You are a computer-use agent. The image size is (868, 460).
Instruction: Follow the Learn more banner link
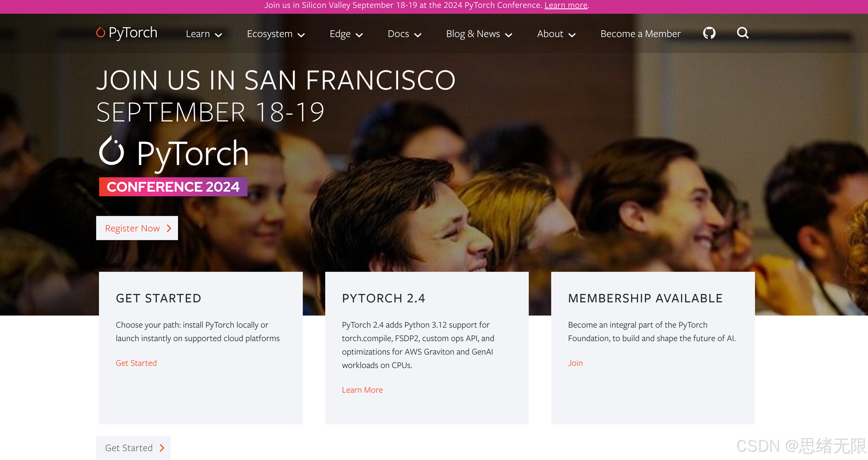[x=566, y=5]
